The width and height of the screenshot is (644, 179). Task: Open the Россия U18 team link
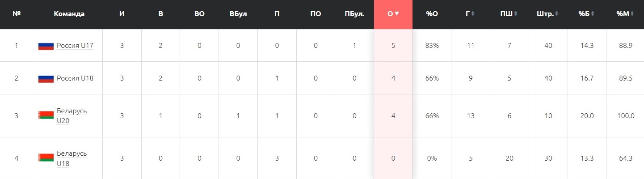(75, 78)
